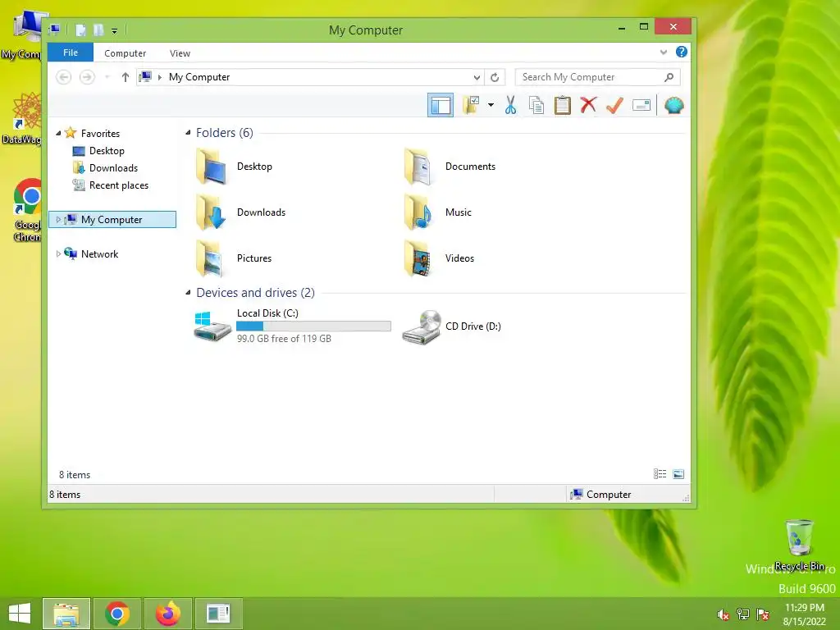Select the Desktop folder icon

[x=210, y=166]
